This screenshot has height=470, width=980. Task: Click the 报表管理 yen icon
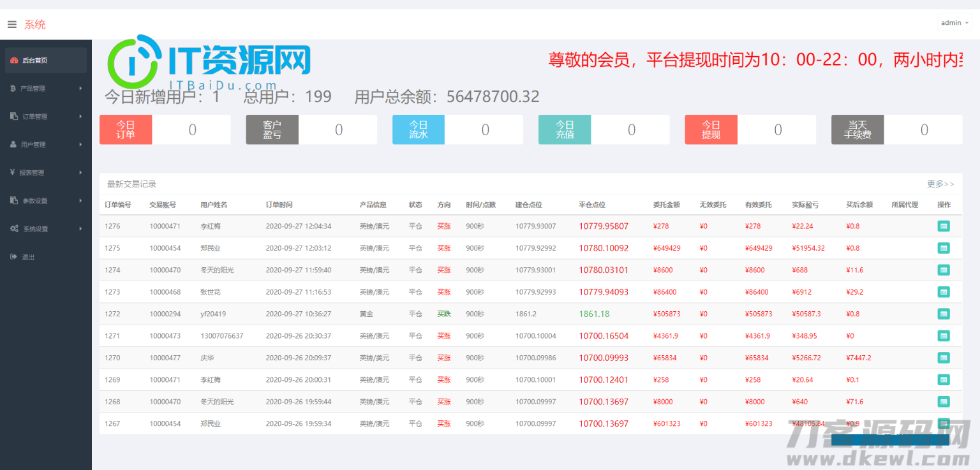pyautogui.click(x=13, y=173)
